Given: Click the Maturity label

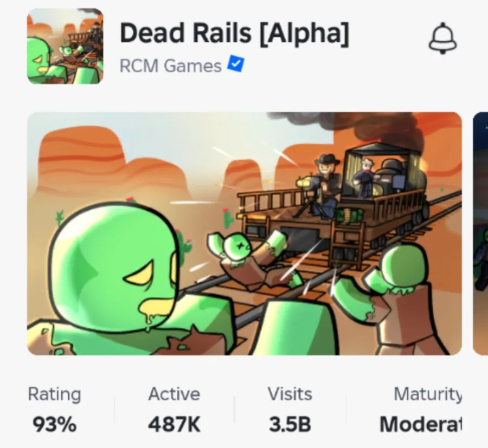Looking at the screenshot, I should tap(428, 395).
